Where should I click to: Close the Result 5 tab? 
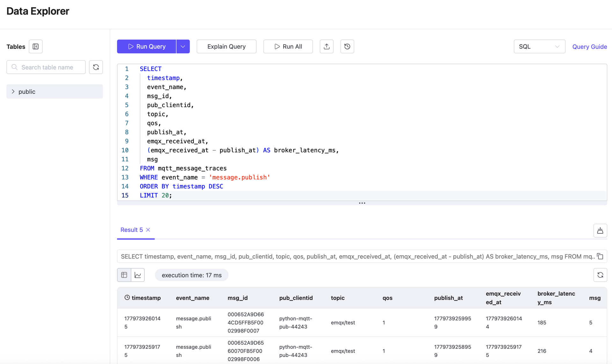[148, 230]
